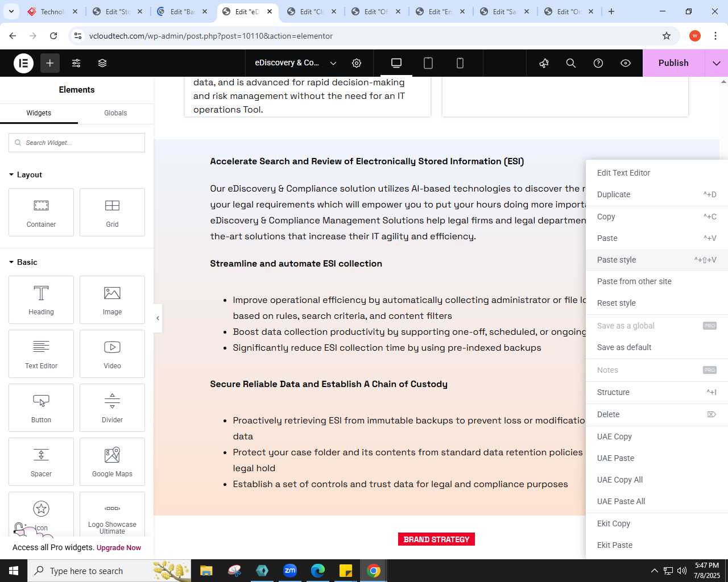Choose Delete in context menu
Image resolution: width=728 pixels, height=582 pixels.
[657, 414]
